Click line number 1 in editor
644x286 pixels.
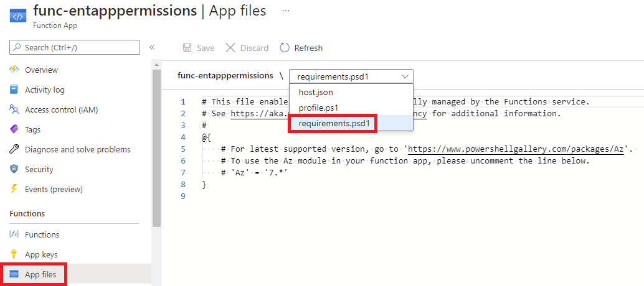(x=183, y=101)
